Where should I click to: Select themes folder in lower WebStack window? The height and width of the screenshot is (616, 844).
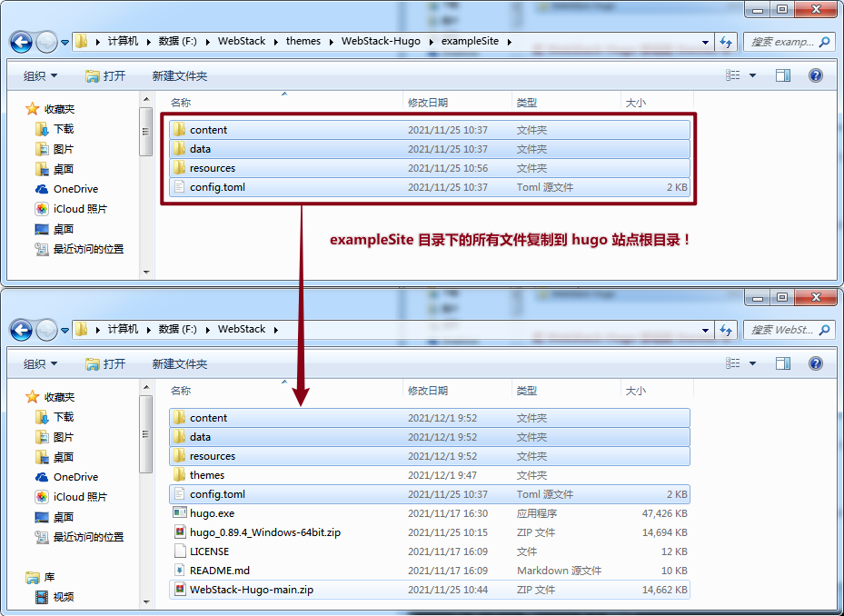[x=430, y=475]
